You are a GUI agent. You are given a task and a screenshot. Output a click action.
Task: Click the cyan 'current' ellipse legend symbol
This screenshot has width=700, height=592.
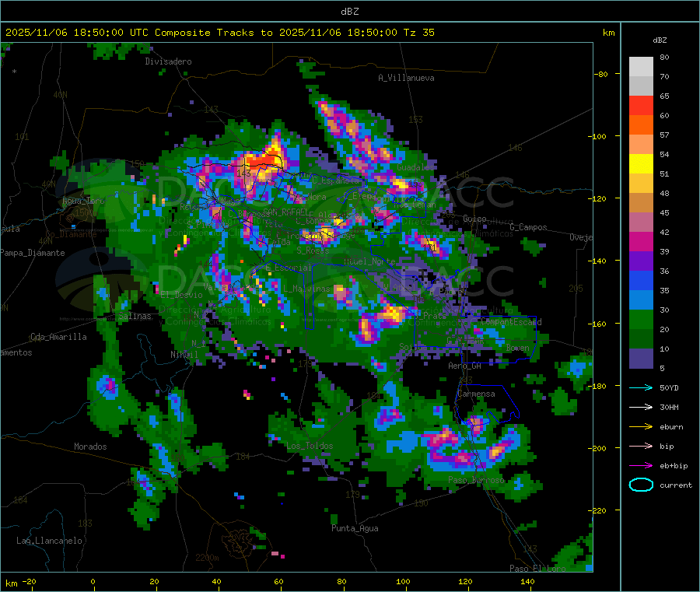641,485
